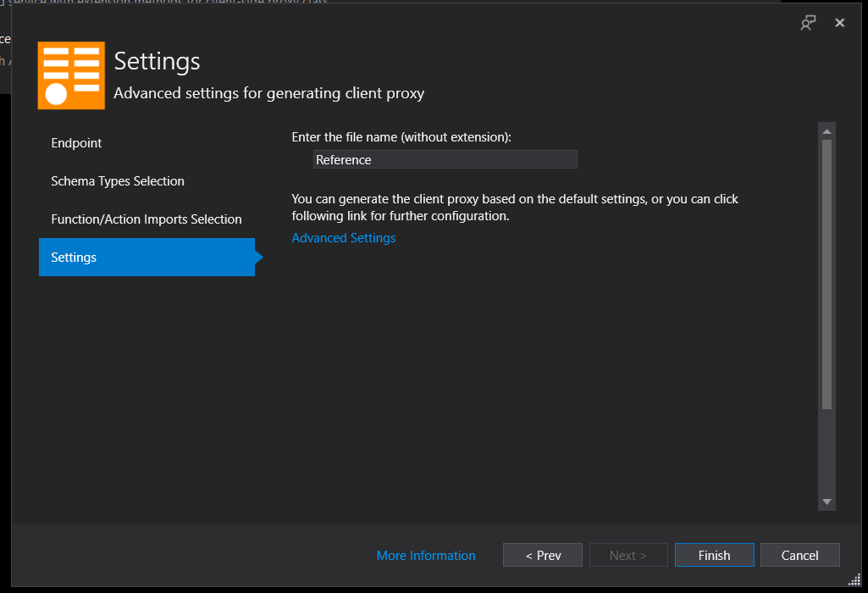
Task: Click Finish to generate the client proxy
Action: coord(714,555)
